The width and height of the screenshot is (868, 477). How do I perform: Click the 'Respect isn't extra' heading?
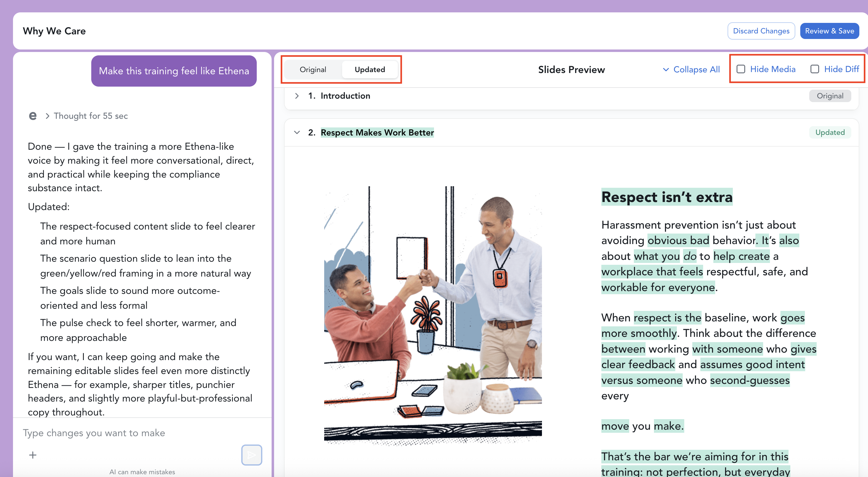click(x=667, y=197)
